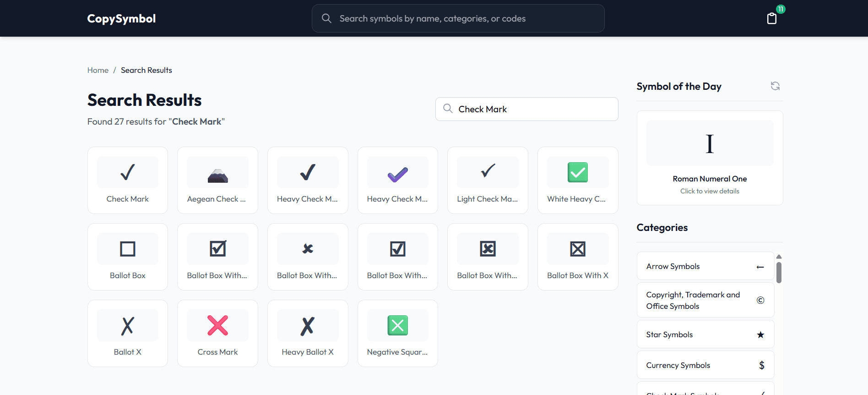Image resolution: width=868 pixels, height=395 pixels.
Task: Click the Ballot X symbol card
Action: click(x=128, y=333)
